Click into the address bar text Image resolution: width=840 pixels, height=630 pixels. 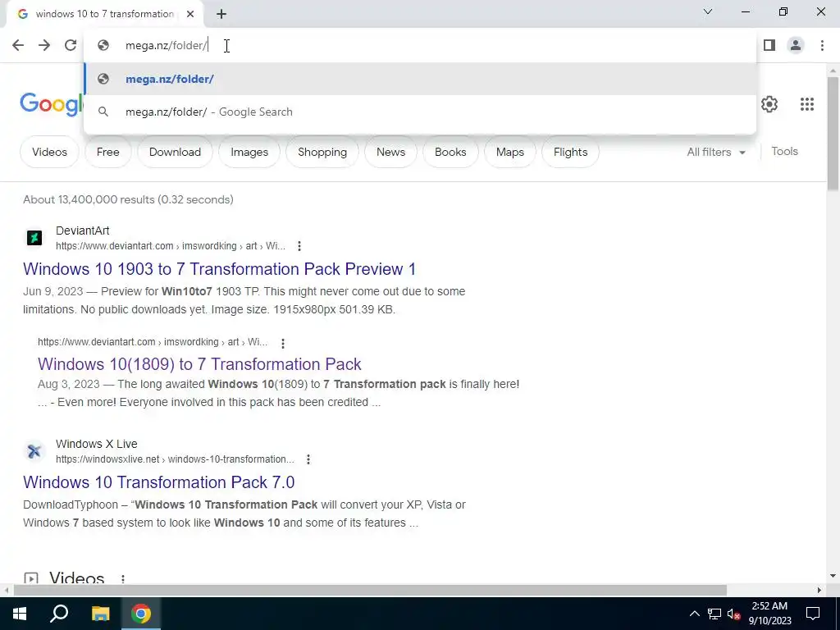point(166,46)
